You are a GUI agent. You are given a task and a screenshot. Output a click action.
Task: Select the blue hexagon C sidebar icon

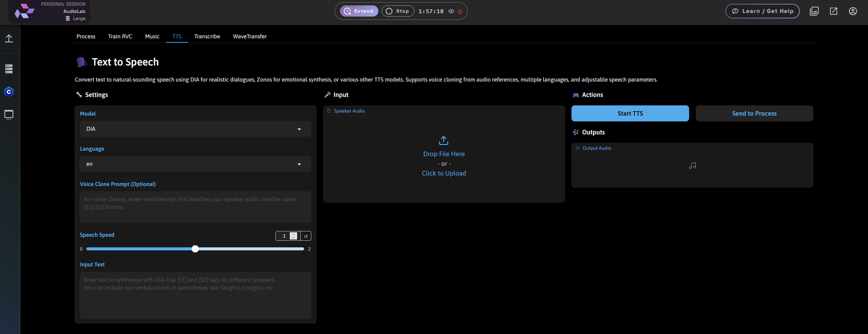click(x=9, y=92)
